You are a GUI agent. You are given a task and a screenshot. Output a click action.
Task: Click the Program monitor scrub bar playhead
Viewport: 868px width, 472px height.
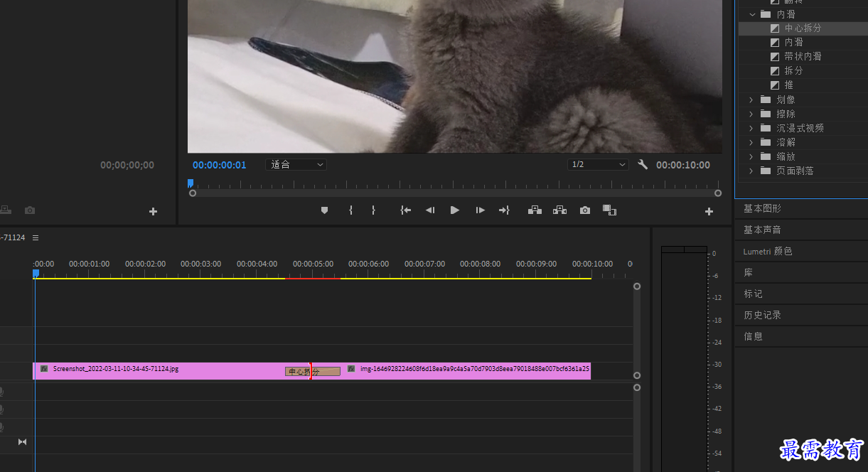(191, 183)
